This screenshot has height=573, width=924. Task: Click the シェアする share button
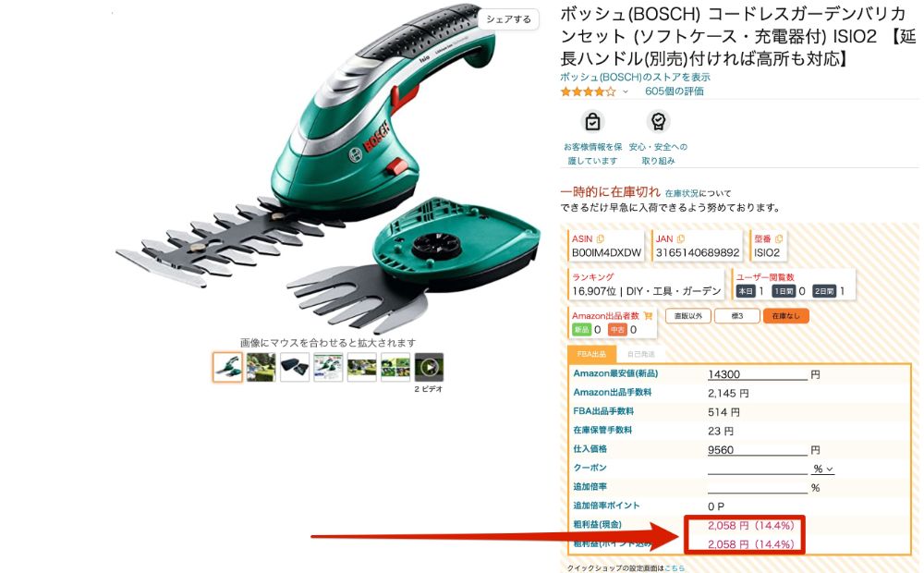click(x=508, y=19)
